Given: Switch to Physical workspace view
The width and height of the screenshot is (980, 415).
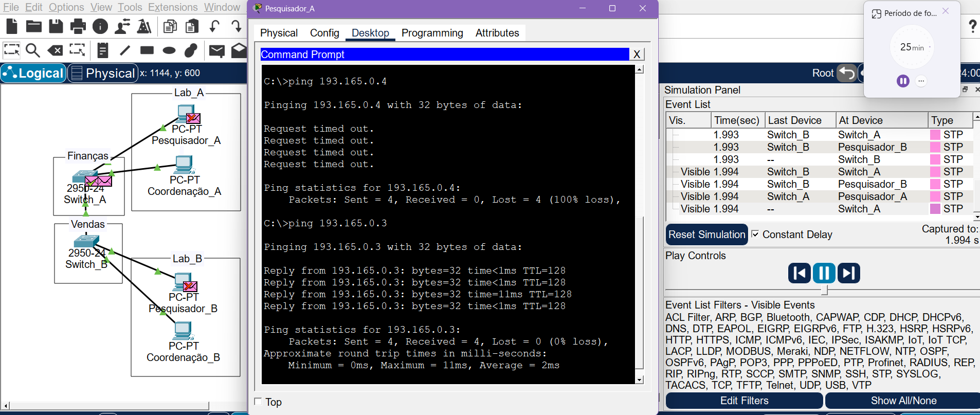Looking at the screenshot, I should pos(103,73).
